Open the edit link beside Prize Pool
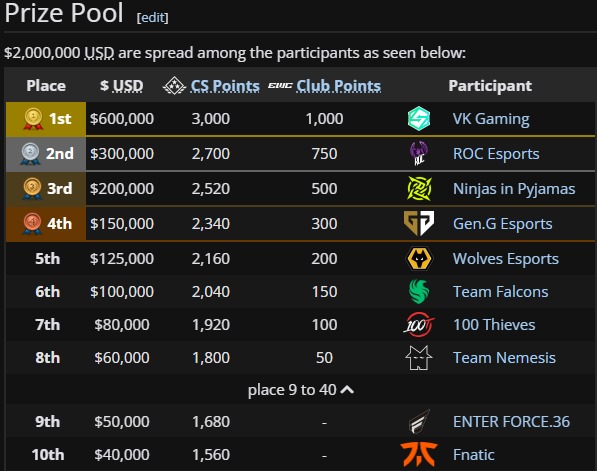597x471 pixels. click(x=153, y=18)
